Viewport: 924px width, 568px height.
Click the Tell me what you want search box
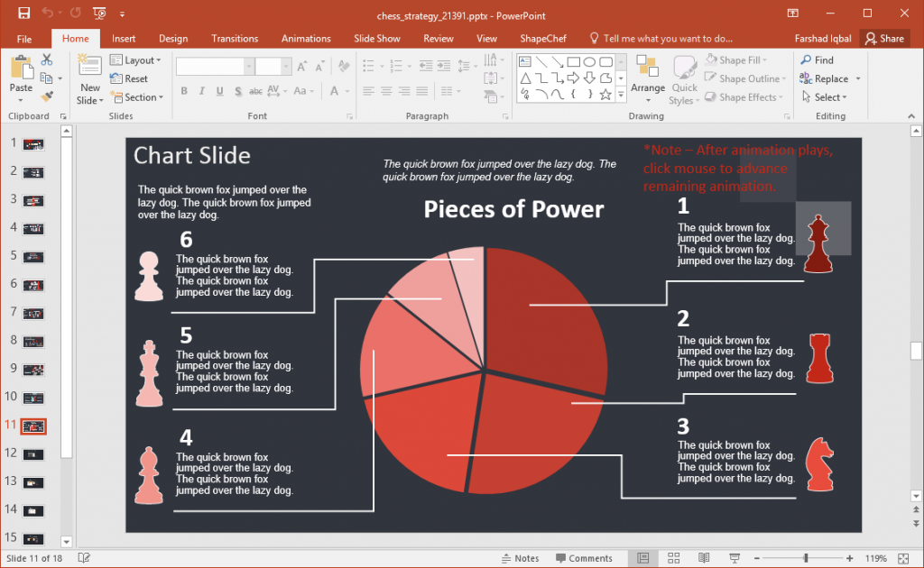[x=661, y=38]
